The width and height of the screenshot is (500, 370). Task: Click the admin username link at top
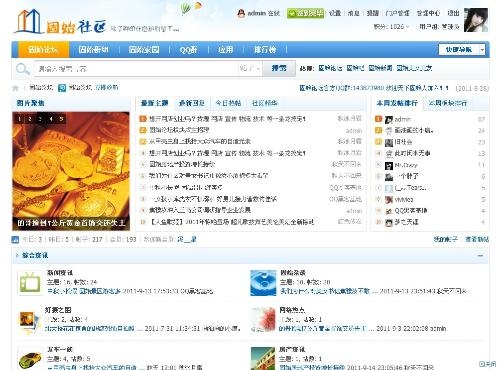tap(256, 13)
